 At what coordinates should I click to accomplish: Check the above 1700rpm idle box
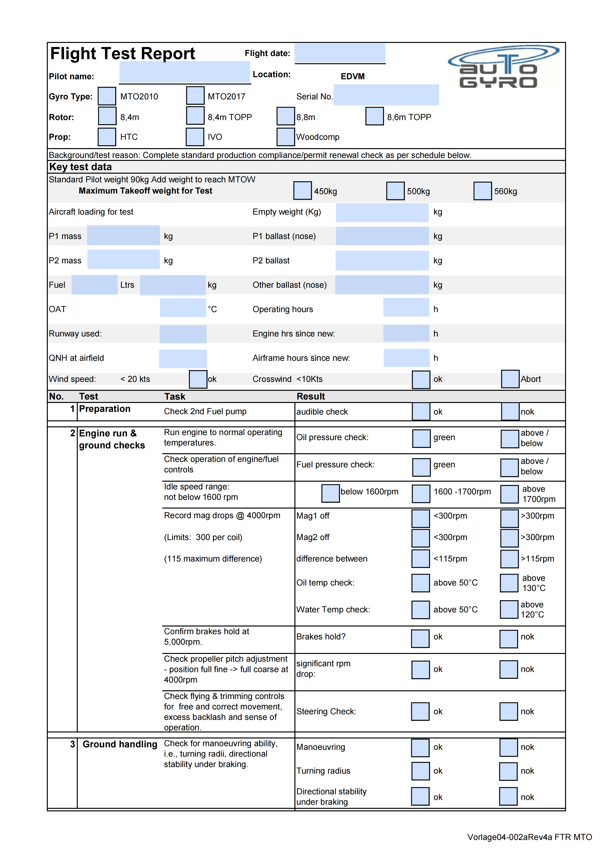click(x=510, y=494)
